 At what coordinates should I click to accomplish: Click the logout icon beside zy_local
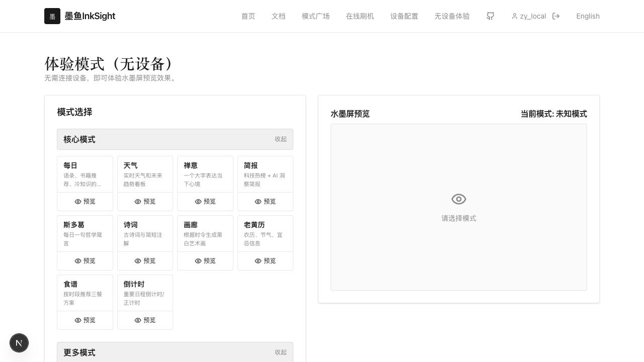556,16
